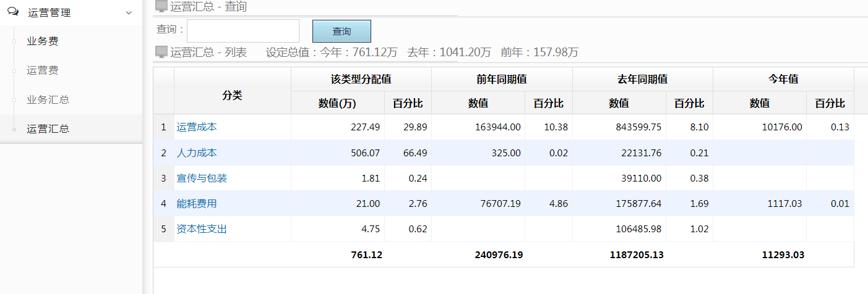This screenshot has height=294, width=868.
Task: Click the 数值(万) column header
Action: 337,103
